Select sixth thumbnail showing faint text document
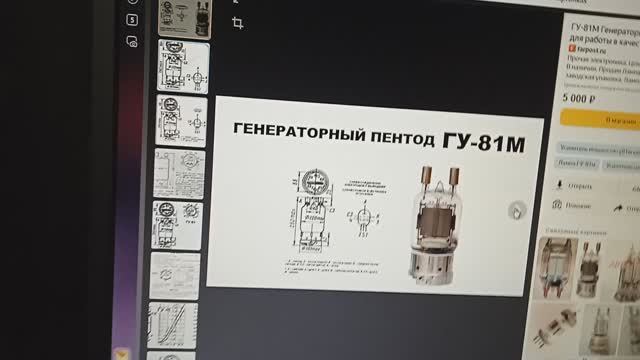 pos(175,276)
